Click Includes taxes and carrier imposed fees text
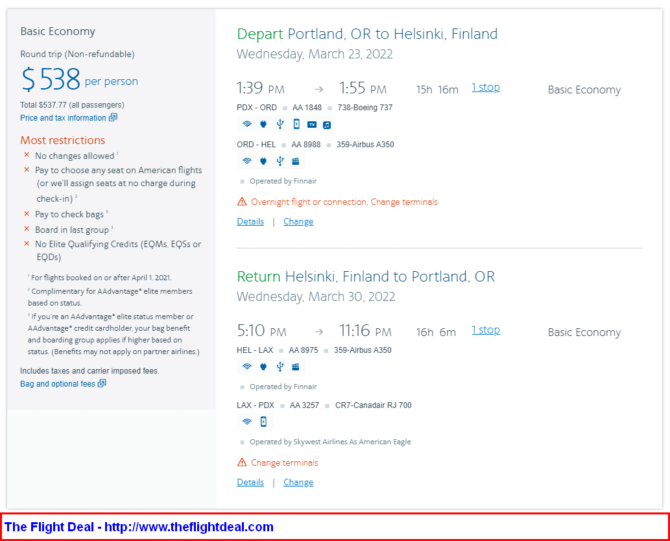This screenshot has height=541, width=670. tap(90, 371)
